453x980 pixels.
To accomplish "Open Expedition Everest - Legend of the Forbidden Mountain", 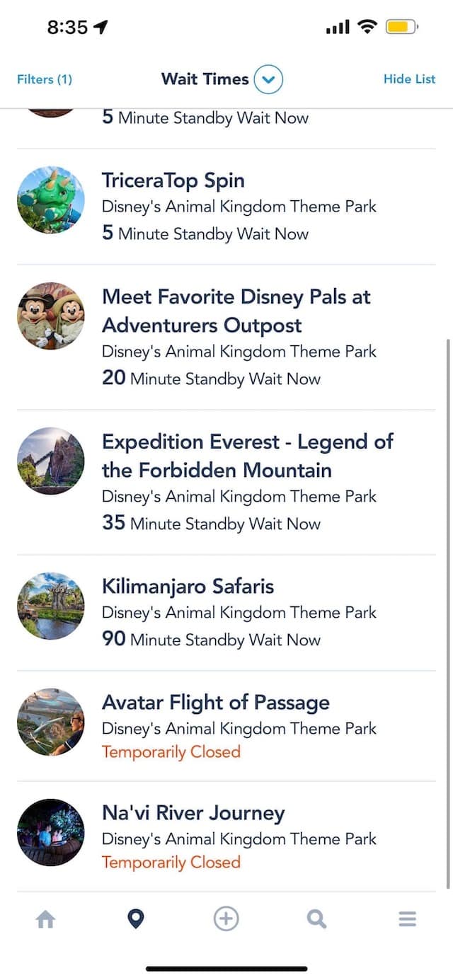I will [248, 456].
